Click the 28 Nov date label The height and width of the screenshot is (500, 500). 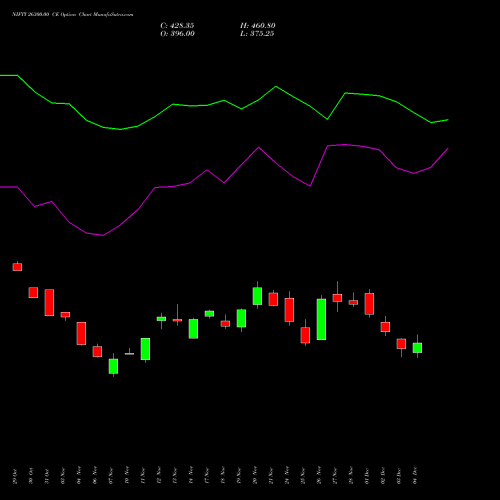tap(351, 476)
